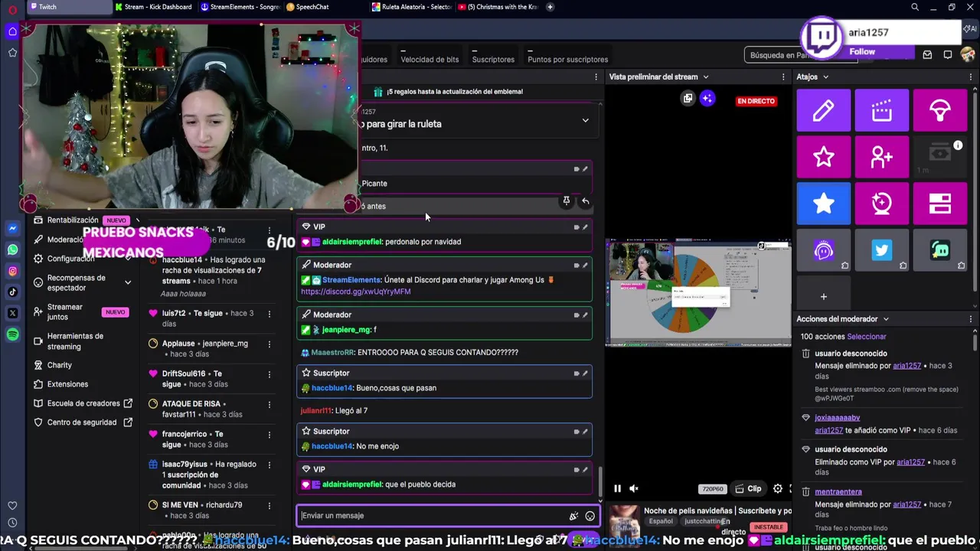This screenshot has height=551, width=980.
Task: Click the stacked layout shortcut tile
Action: 939,204
